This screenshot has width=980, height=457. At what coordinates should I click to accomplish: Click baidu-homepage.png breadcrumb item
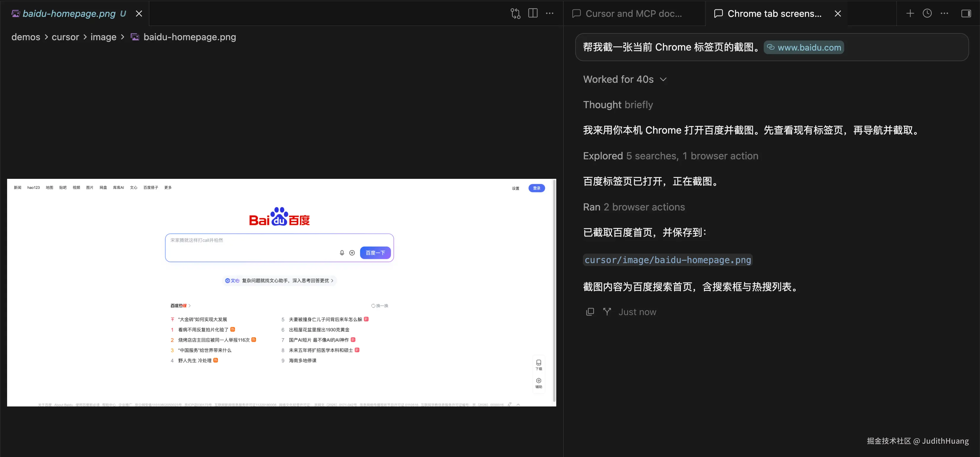(184, 37)
